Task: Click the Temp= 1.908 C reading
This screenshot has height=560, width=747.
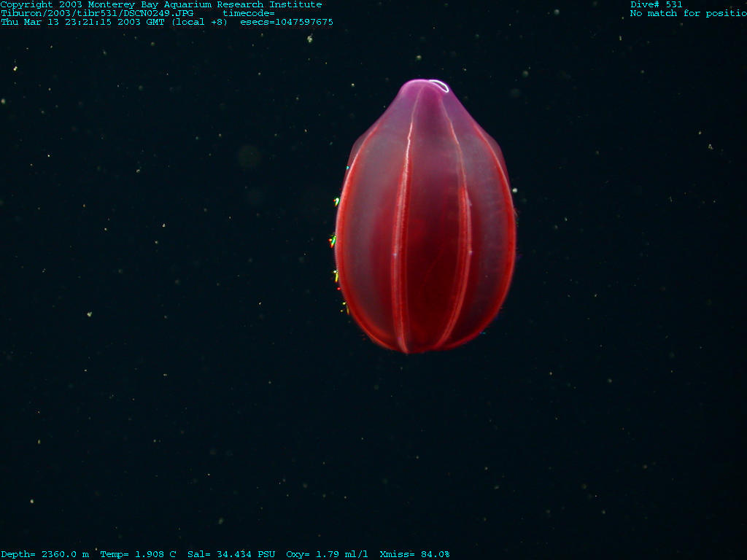Action: (138, 554)
